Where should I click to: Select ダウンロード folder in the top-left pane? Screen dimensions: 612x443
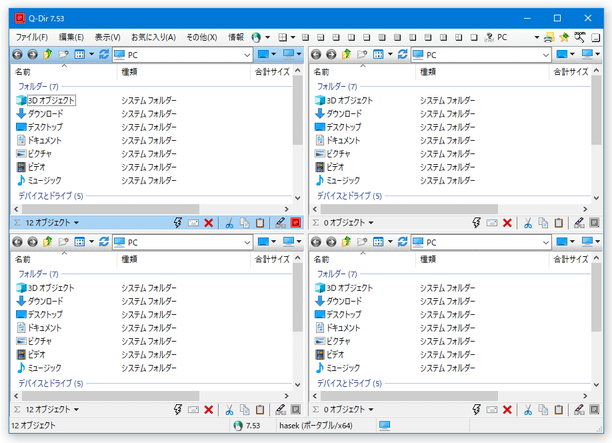tap(45, 114)
